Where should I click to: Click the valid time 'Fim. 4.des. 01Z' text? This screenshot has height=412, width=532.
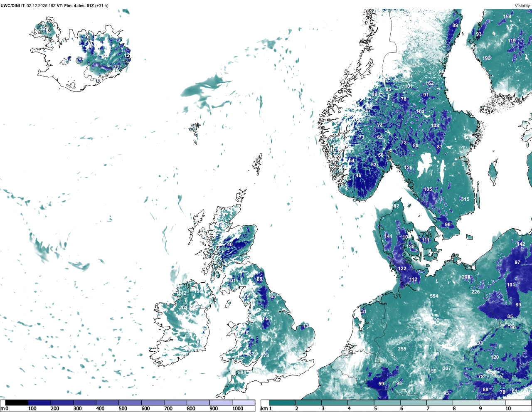coord(79,5)
